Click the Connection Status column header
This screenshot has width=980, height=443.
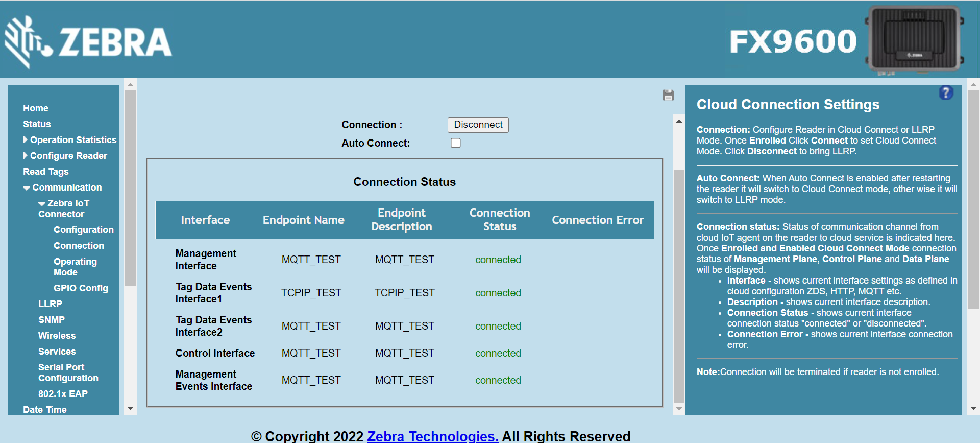coord(500,220)
